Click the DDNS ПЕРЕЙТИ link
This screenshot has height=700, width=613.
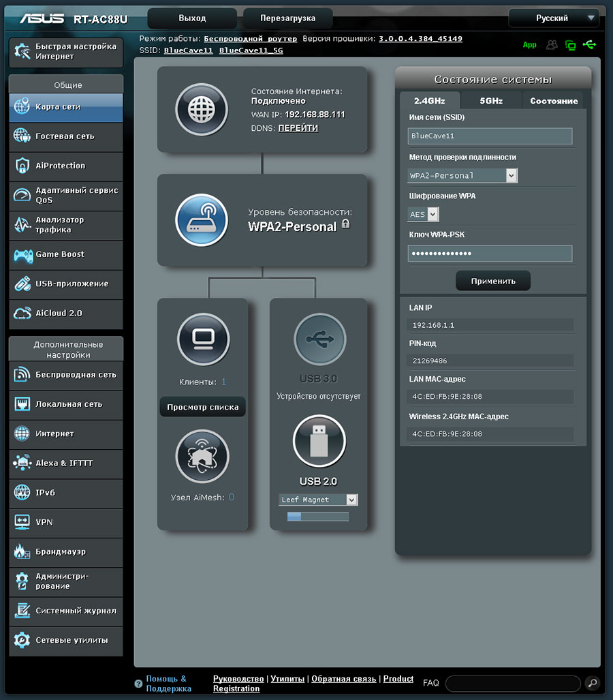[x=298, y=128]
